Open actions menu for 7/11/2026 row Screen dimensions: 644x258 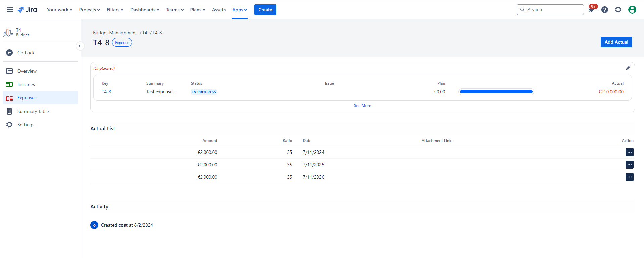pos(630,177)
